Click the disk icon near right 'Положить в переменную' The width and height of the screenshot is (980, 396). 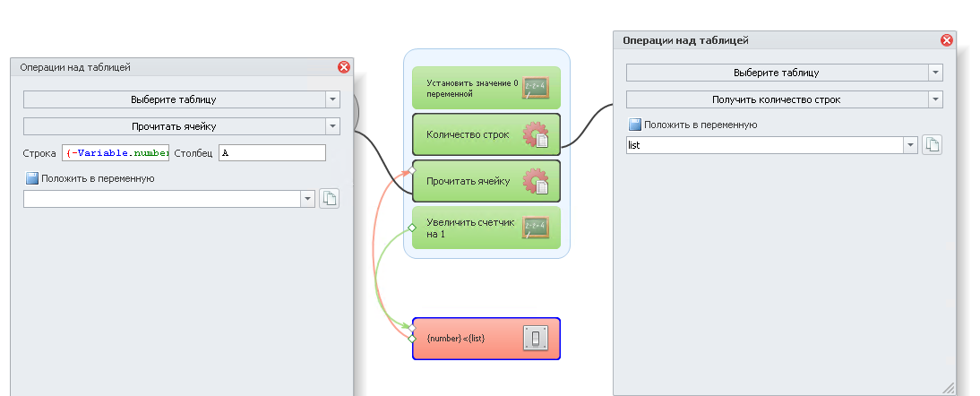click(x=635, y=125)
